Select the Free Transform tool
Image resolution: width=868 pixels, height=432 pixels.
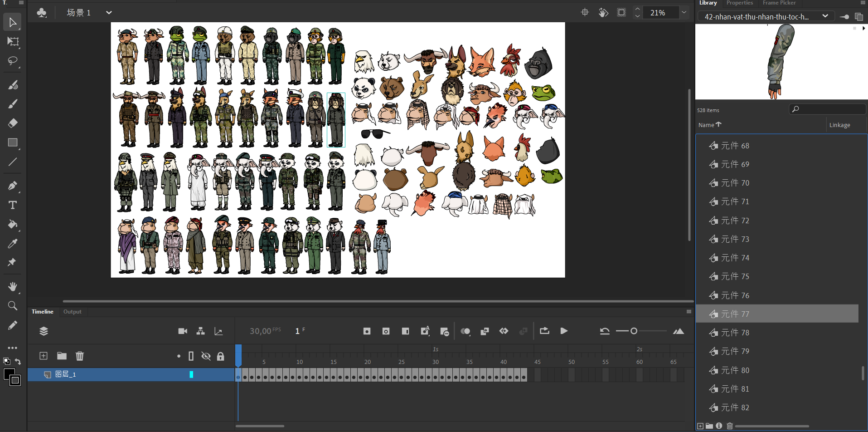point(12,41)
